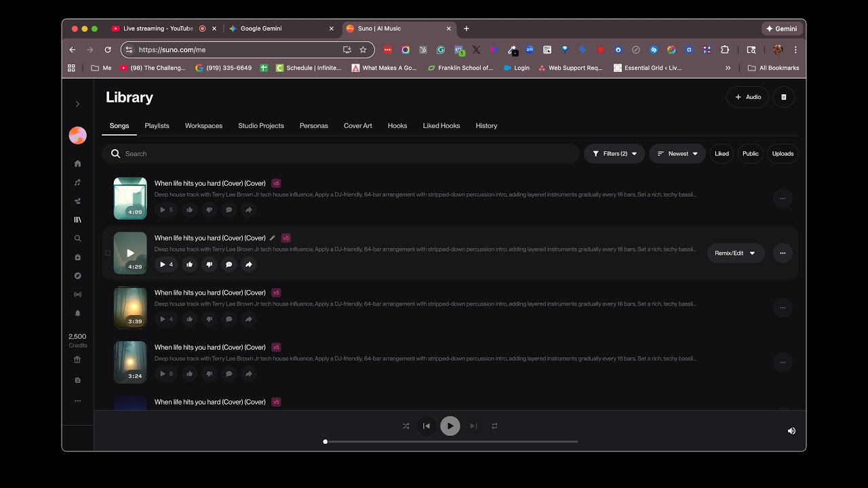Viewport: 868px width, 488px height.
Task: Click the library Search field
Action: pyautogui.click(x=341, y=154)
